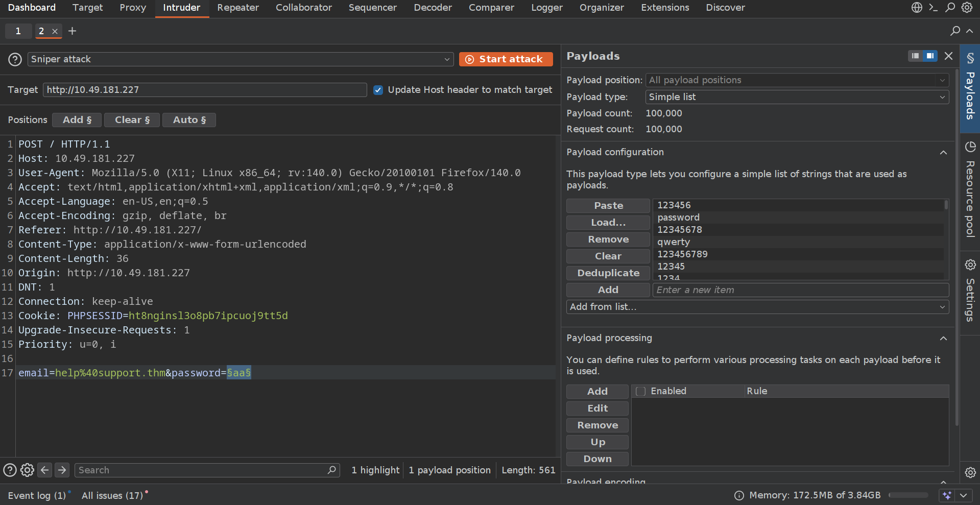Add a new Intruder tab with plus
The width and height of the screenshot is (980, 505).
click(73, 31)
